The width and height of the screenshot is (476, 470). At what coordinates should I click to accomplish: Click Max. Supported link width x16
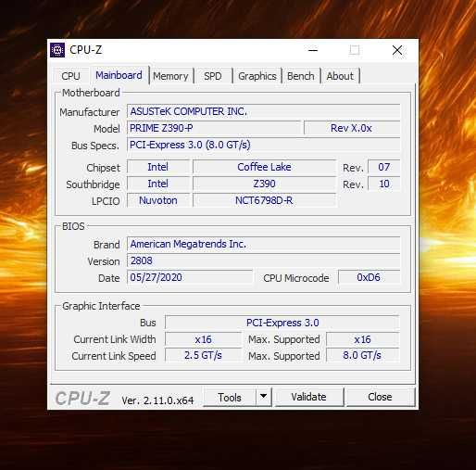pos(363,339)
